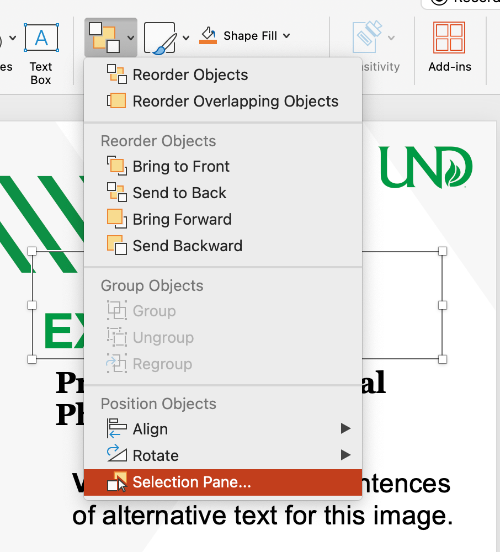Click the Bring Forward icon
500x552 pixels.
coord(117,219)
